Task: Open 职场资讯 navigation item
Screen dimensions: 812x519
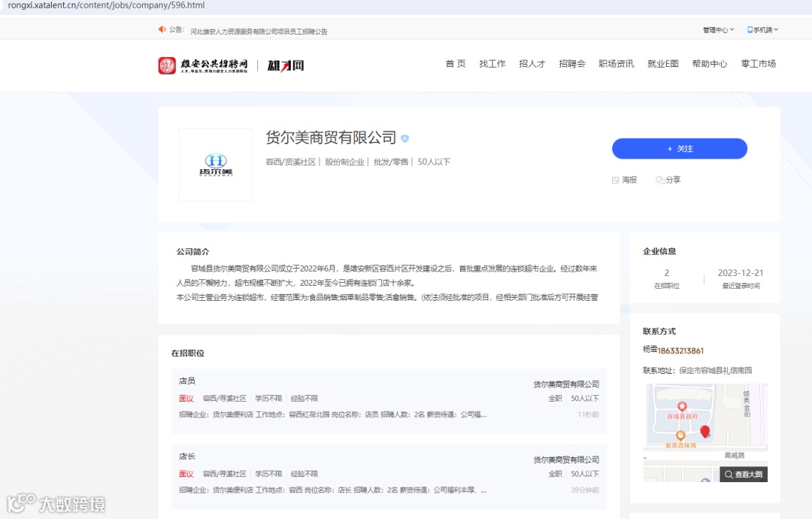Action: pyautogui.click(x=617, y=64)
